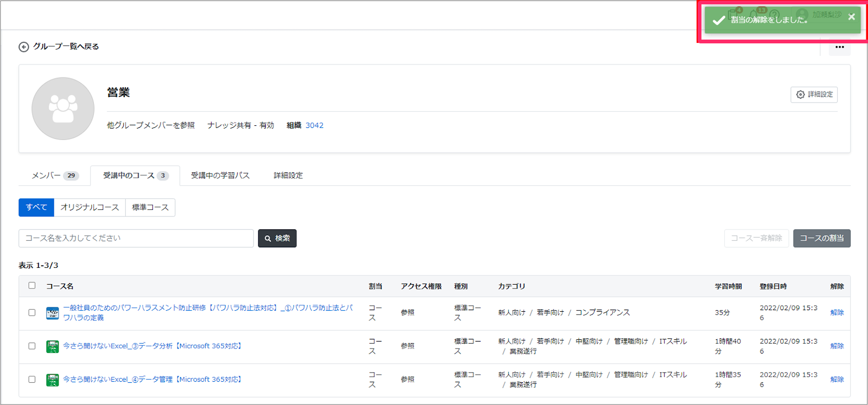
Task: Check the パワーハラスメント防止研修 course row
Action: [32, 313]
